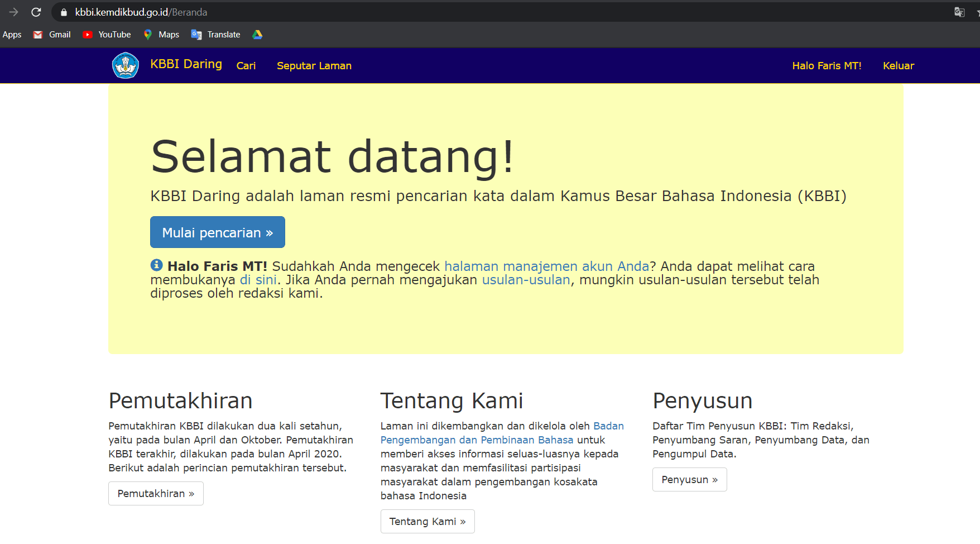980x544 pixels.
Task: Click the browser forward arrow
Action: (14, 12)
